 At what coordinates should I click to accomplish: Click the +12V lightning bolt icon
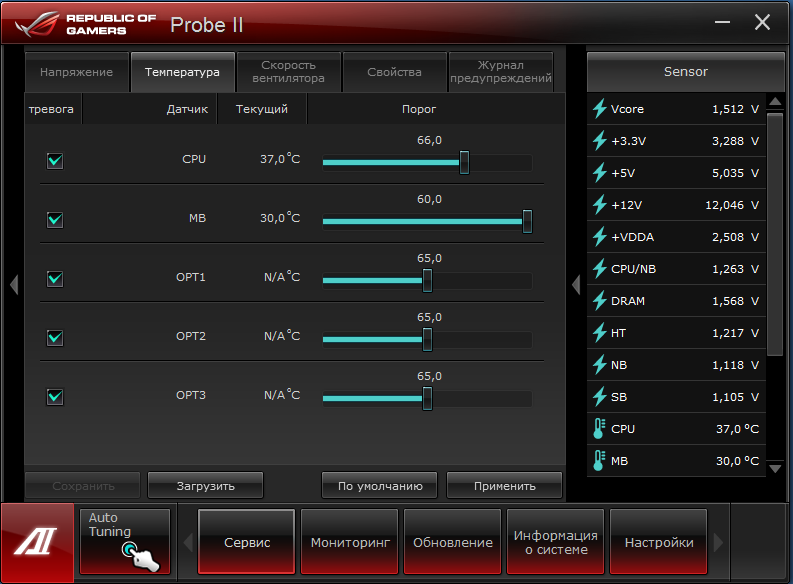tap(600, 205)
